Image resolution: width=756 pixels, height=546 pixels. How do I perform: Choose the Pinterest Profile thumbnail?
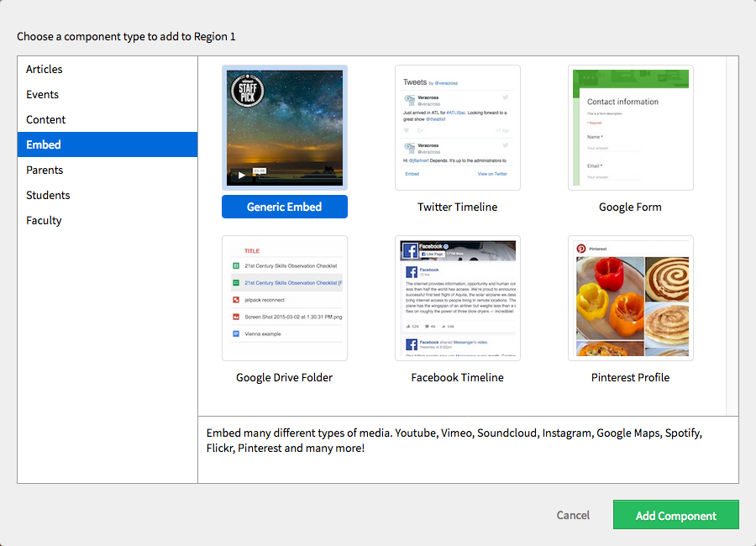[630, 298]
